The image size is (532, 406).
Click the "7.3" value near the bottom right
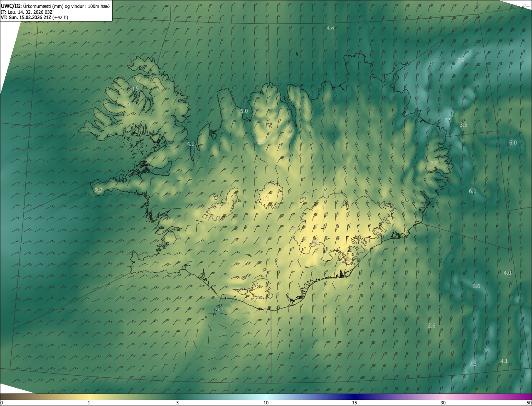click(473, 364)
